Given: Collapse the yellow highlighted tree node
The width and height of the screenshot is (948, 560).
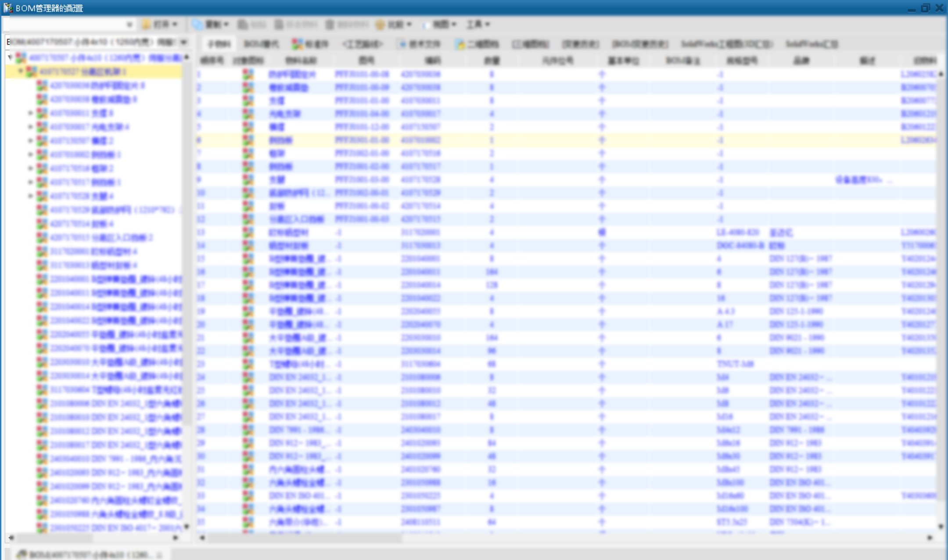Looking at the screenshot, I should pos(20,71).
